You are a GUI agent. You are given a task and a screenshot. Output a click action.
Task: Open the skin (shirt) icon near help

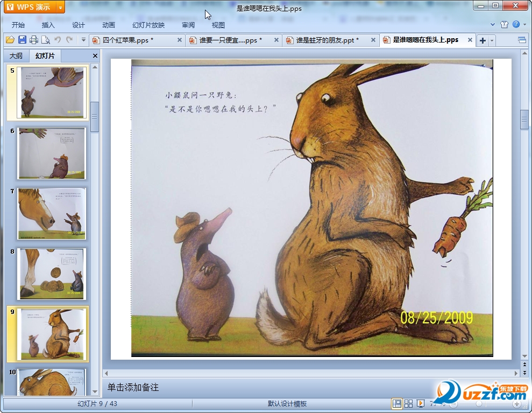(x=504, y=25)
